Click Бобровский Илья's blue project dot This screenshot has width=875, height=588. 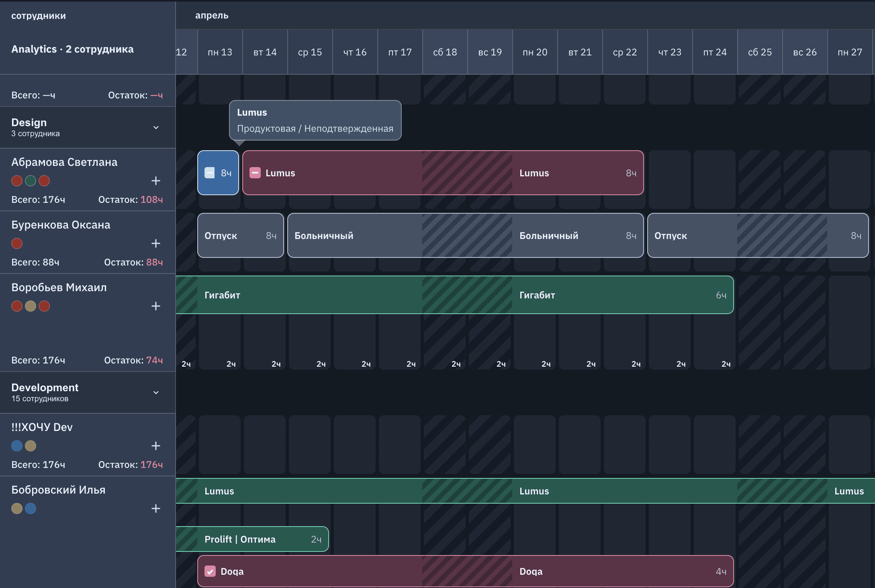coord(31,508)
